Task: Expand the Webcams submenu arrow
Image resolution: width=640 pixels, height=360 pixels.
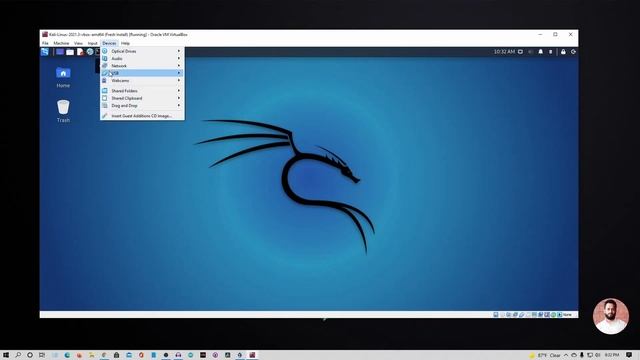Action: tap(179, 80)
